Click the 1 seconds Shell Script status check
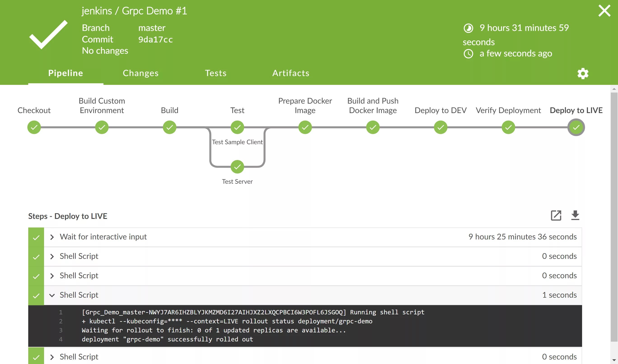 [x=36, y=296]
